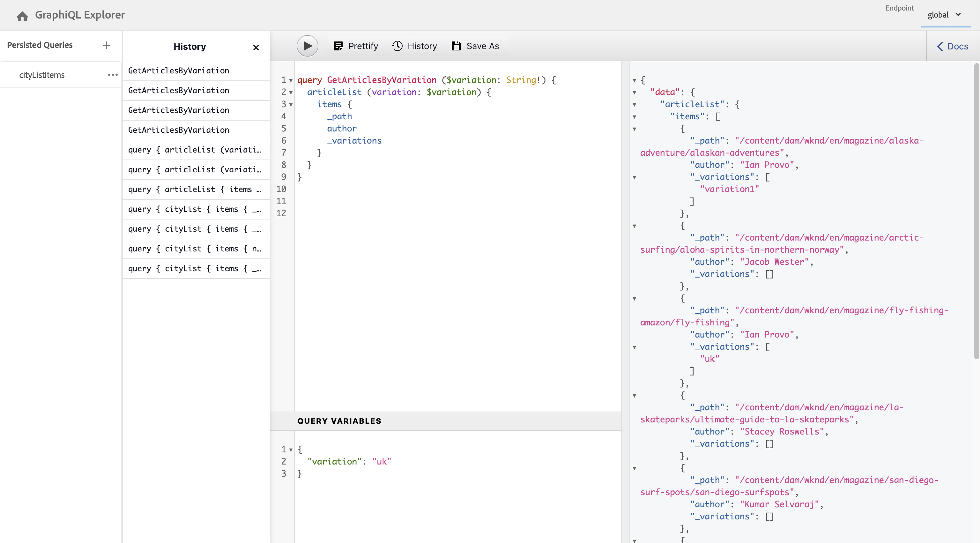Collapse query line 1 fold arrow
The image size is (980, 543).
point(291,80)
